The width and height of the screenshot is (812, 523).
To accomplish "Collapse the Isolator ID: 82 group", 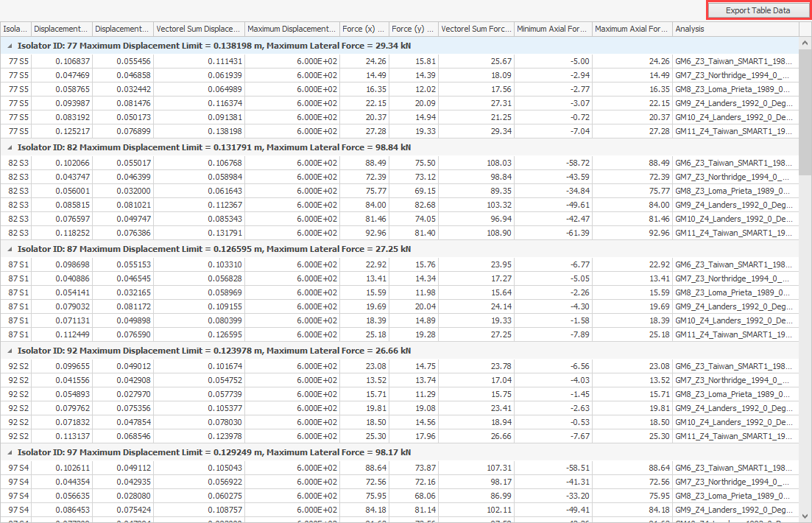I will pos(10,147).
